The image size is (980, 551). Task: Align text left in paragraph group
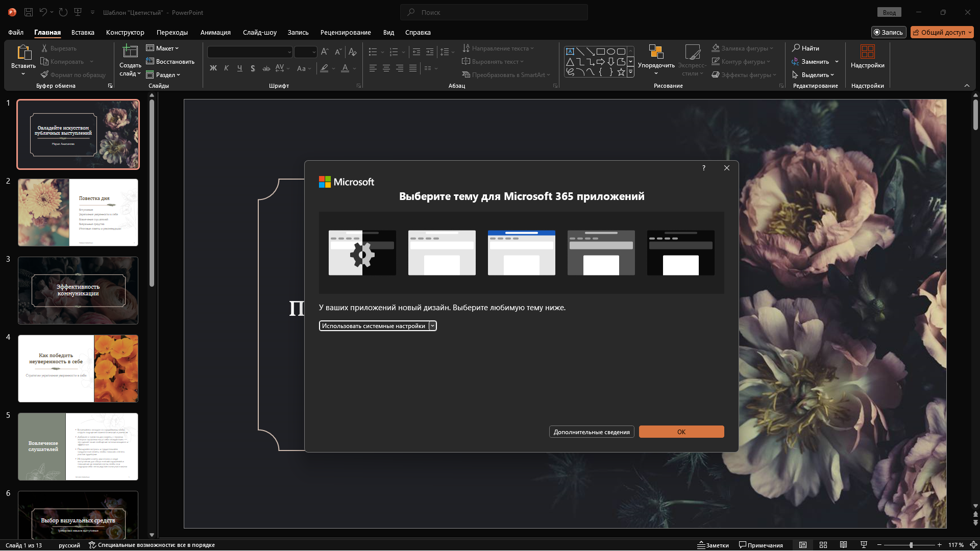click(x=373, y=68)
